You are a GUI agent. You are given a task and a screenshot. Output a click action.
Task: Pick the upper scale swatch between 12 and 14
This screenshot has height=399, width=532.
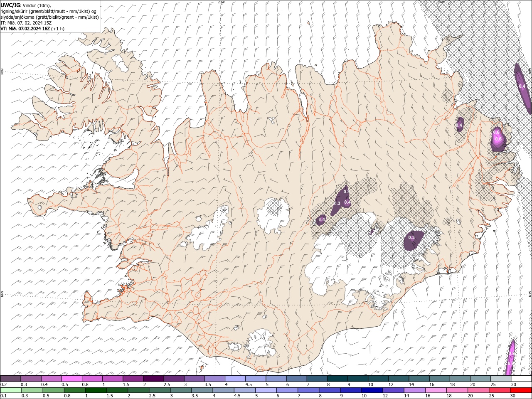coord(399,379)
